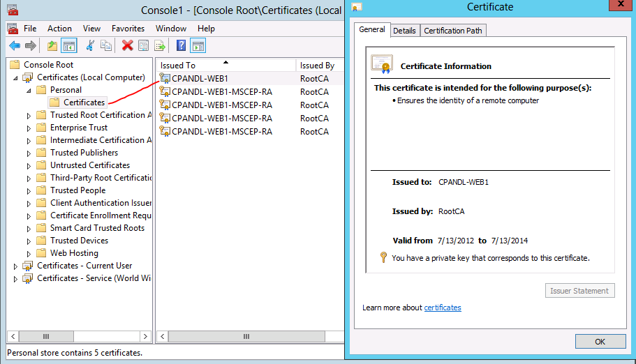Image resolution: width=636 pixels, height=364 pixels.
Task: Select the CPANDL-WEB1 certificate row
Action: (251, 79)
